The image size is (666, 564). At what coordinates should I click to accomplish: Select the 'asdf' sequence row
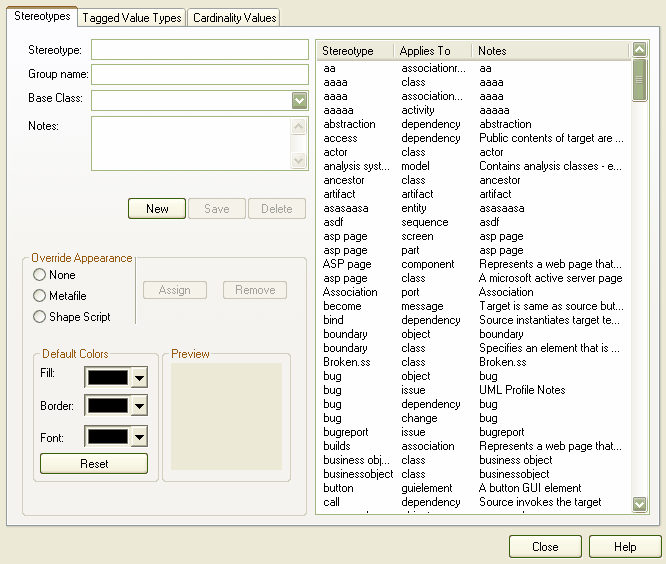(474, 222)
